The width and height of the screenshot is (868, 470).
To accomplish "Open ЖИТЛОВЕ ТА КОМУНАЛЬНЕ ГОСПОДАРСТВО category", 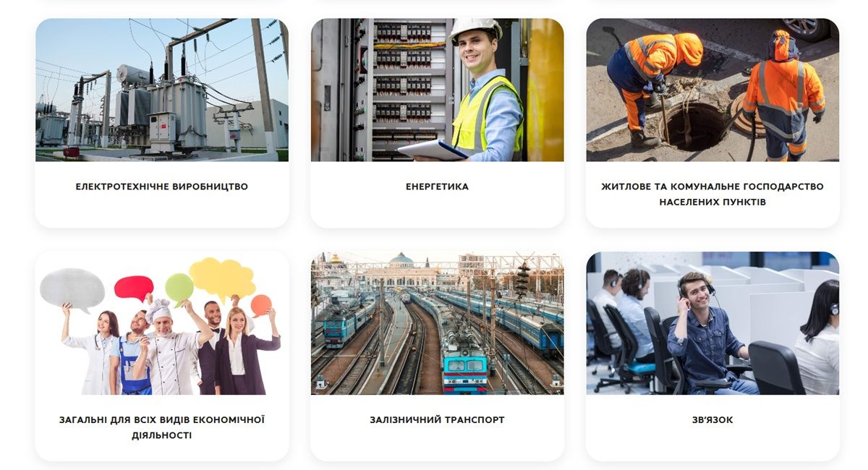I will 712,195.
